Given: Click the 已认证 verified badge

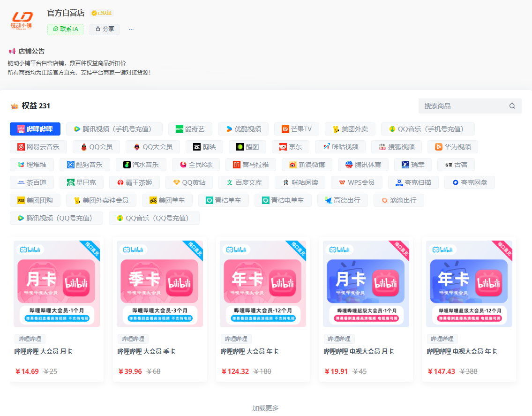Looking at the screenshot, I should (x=101, y=13).
